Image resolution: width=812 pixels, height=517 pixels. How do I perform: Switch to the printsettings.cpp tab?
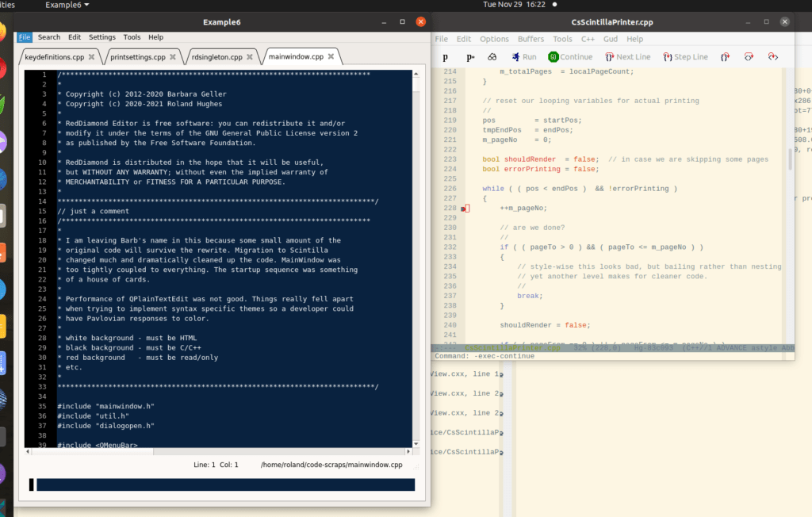137,57
